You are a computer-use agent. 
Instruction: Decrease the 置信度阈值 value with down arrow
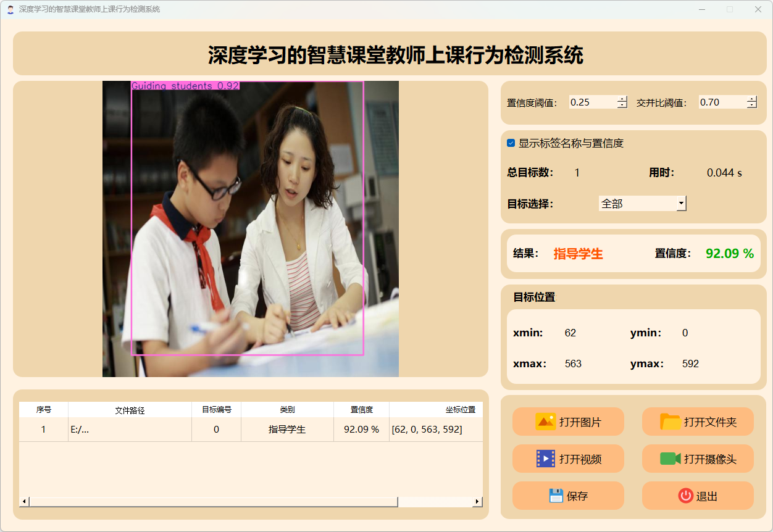622,105
